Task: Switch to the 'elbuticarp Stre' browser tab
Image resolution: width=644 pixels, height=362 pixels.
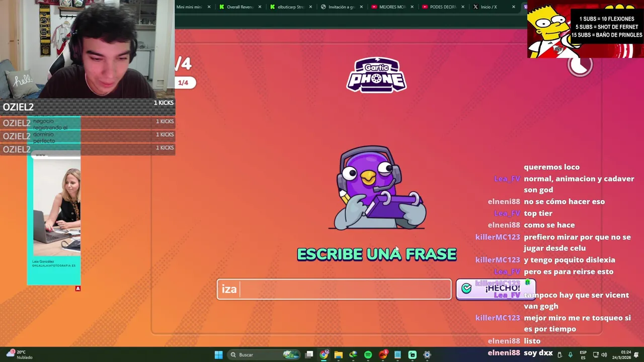Action: [291, 7]
